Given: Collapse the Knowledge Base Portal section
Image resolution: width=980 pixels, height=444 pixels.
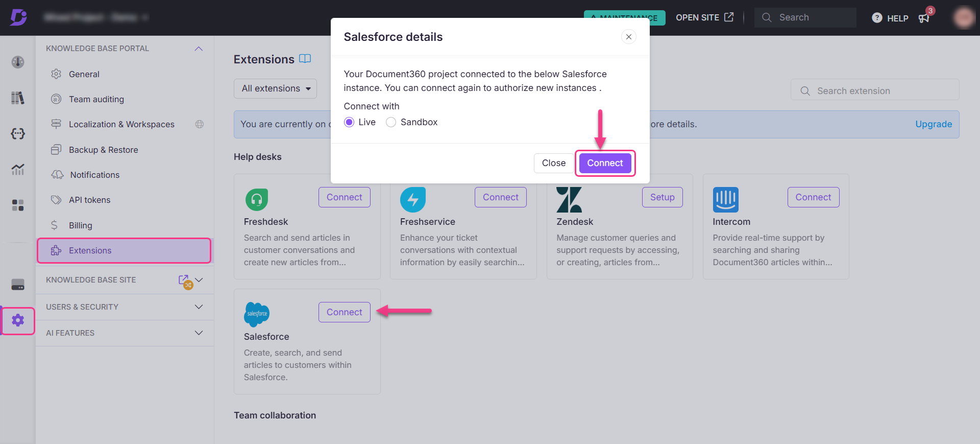Looking at the screenshot, I should click(199, 49).
